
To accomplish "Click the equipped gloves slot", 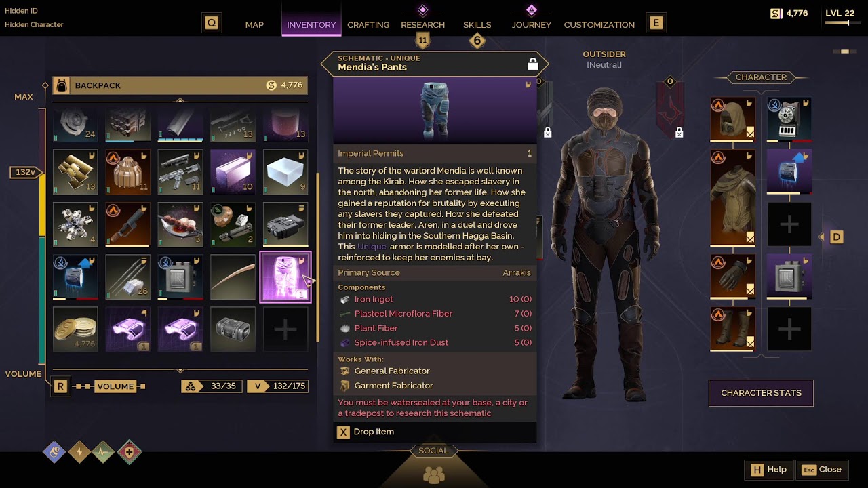I will point(732,277).
